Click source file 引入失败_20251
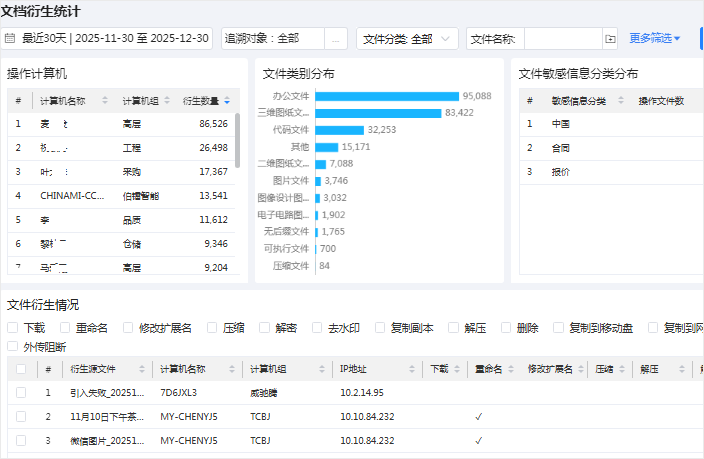This screenshot has width=704, height=459. [x=107, y=393]
